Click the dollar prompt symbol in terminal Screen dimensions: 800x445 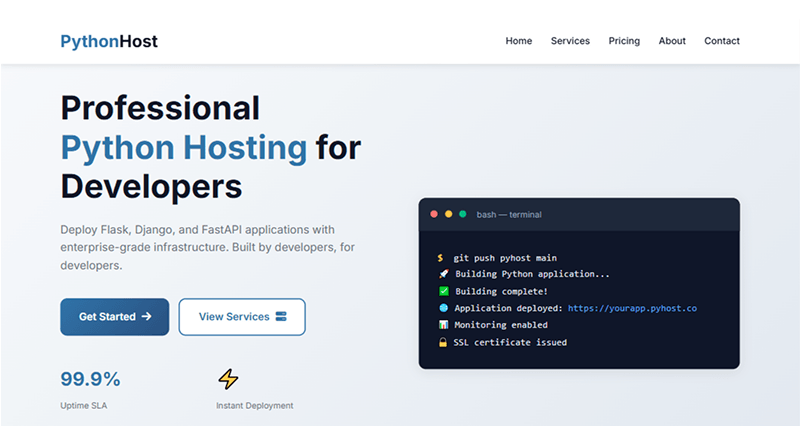pos(440,258)
